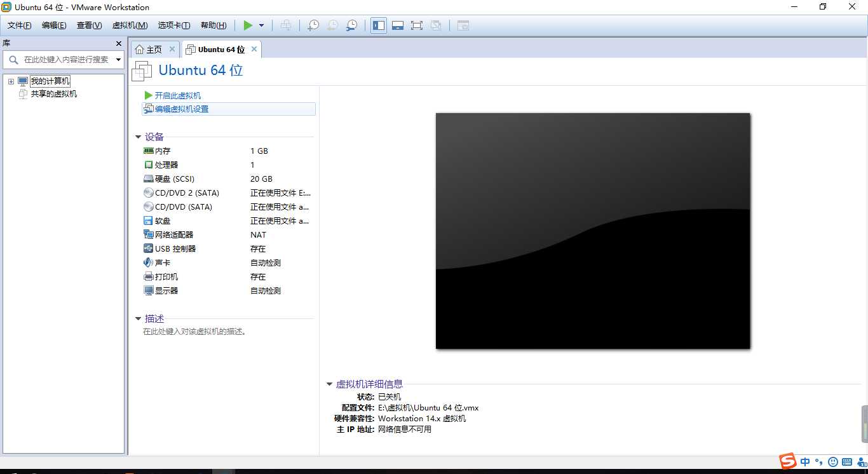Click the 打印机 printer icon
The image size is (868, 474).
coord(149,277)
